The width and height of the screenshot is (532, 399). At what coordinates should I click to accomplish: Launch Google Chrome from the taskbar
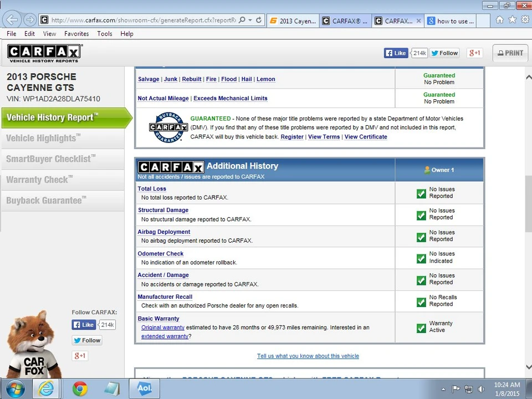(80, 389)
